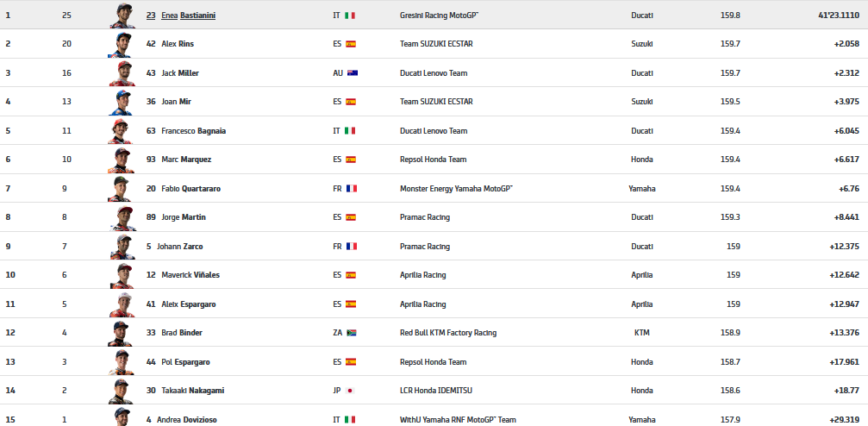
Task: Click Pol Espargaro's rider portrait
Action: point(122,361)
